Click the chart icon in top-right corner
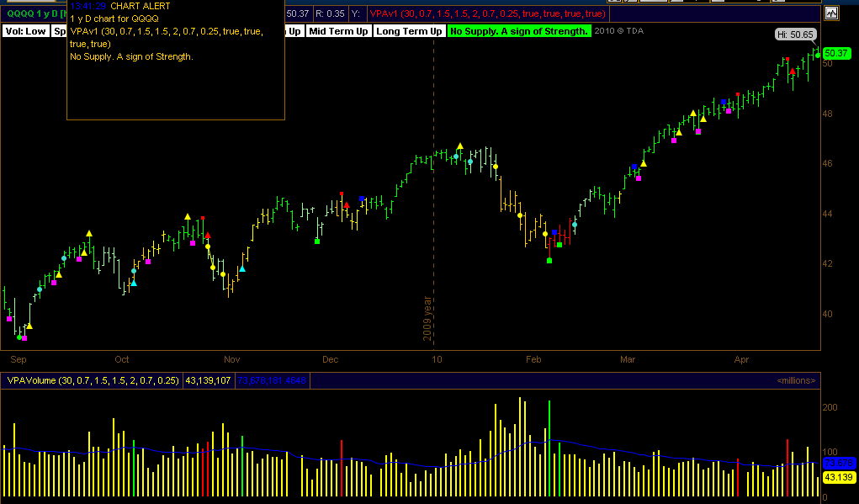The width and height of the screenshot is (859, 504). (833, 13)
